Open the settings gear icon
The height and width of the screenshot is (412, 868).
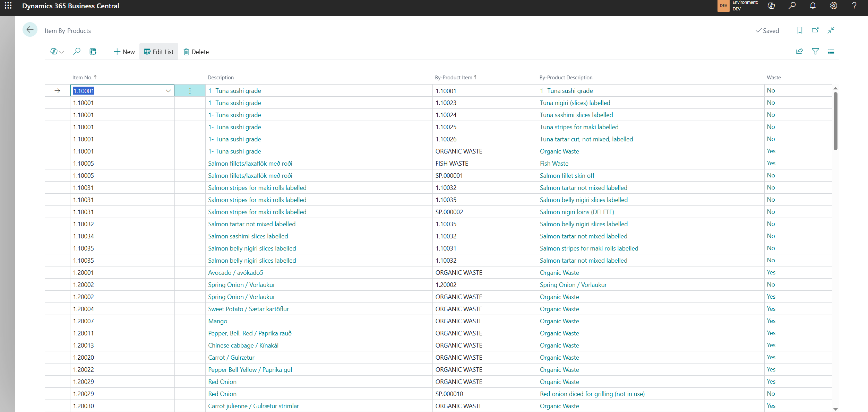point(833,6)
